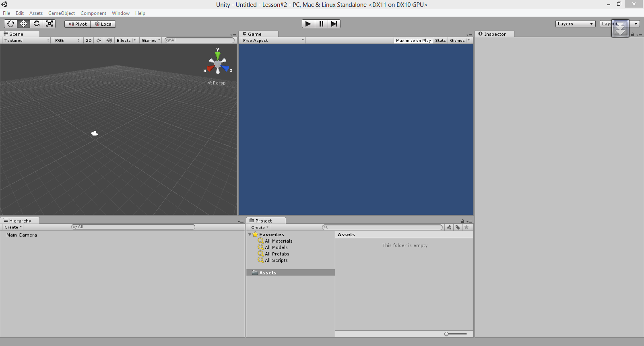Click the Project search field

coord(382,227)
